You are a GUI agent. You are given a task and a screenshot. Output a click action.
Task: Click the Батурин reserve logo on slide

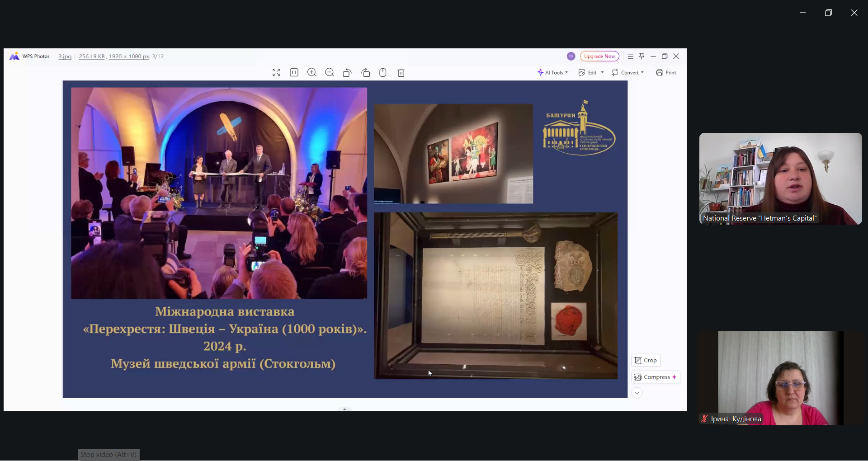coord(579,128)
